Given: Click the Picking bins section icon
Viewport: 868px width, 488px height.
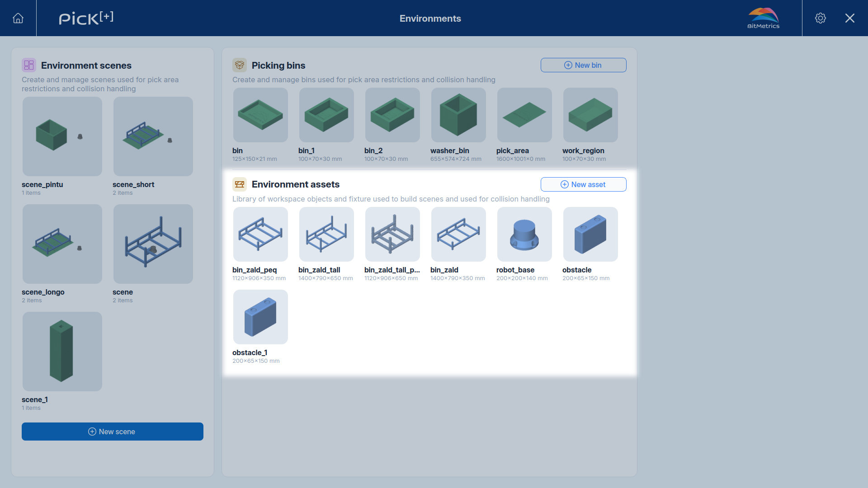Looking at the screenshot, I should pyautogui.click(x=240, y=65).
